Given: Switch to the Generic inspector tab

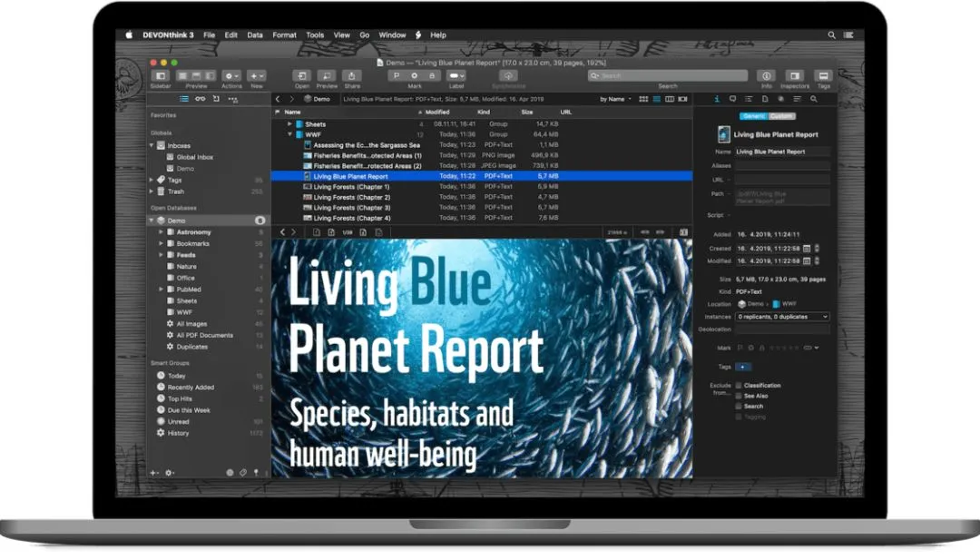Looking at the screenshot, I should [x=754, y=116].
